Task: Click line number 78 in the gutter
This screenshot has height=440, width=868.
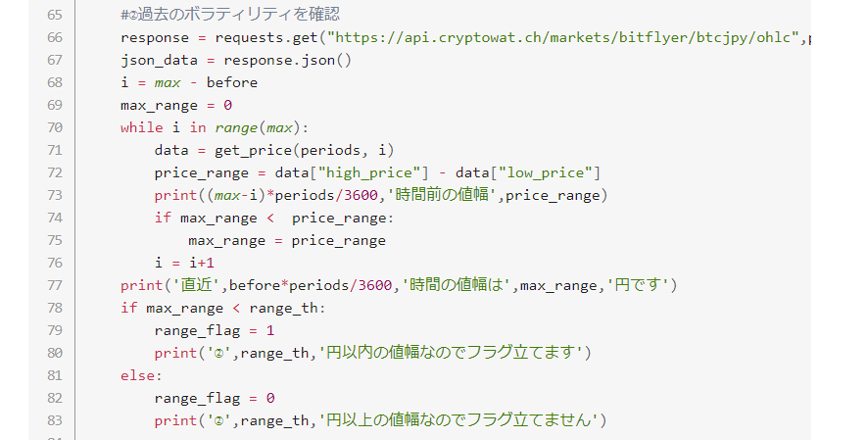Action: pos(54,308)
